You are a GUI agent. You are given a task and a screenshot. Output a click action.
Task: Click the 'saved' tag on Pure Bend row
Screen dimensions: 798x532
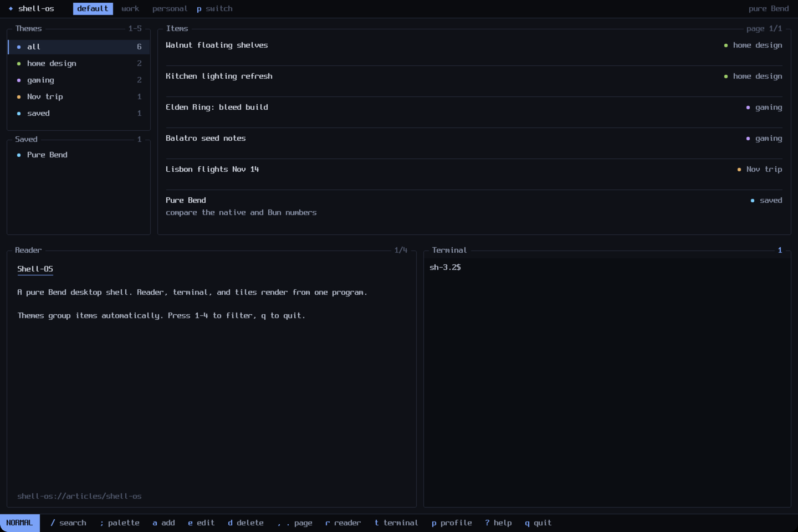[x=766, y=201]
